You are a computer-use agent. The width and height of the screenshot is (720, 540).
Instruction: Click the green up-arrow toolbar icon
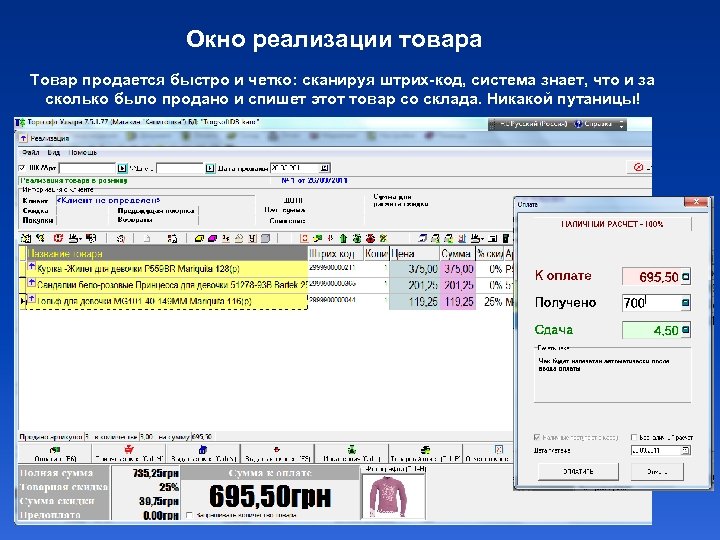pyautogui.click(x=343, y=238)
